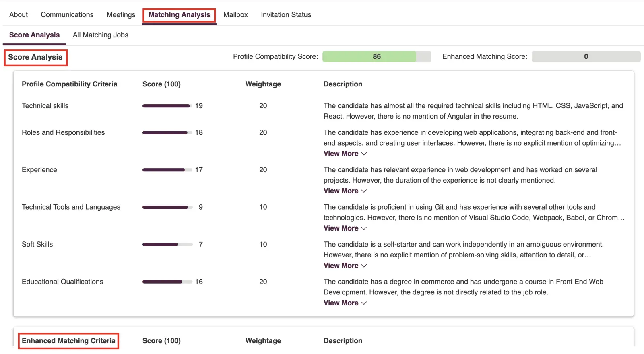Expand View More for Roles and Responsibilities

(x=345, y=154)
